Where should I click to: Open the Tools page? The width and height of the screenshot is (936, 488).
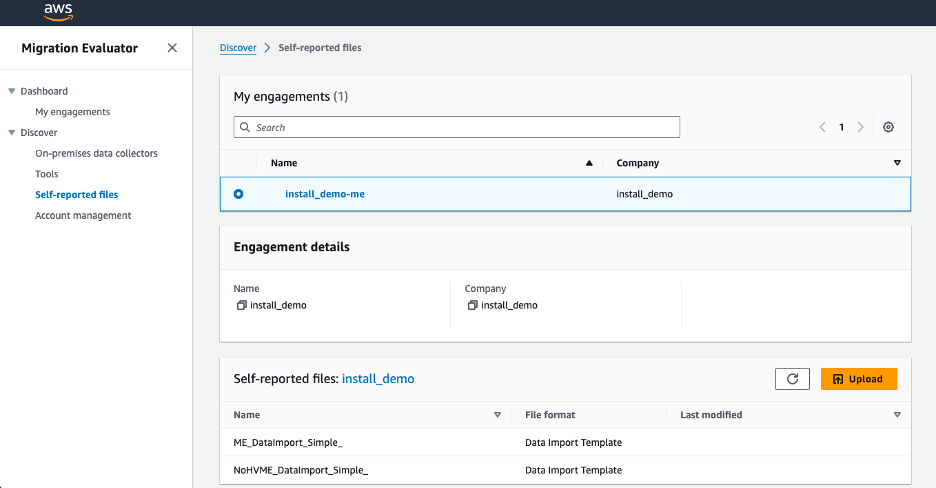point(47,174)
